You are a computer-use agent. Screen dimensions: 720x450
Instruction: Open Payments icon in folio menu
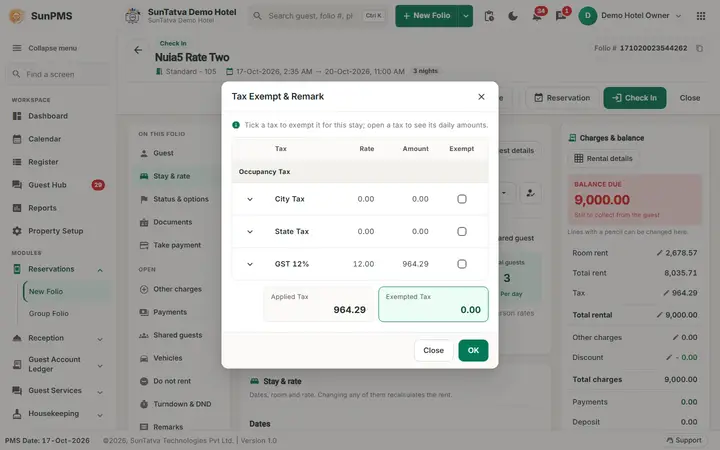144,312
